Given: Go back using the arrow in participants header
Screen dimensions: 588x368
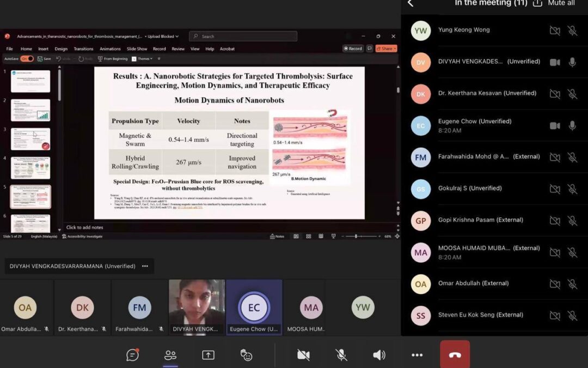Looking at the screenshot, I should (411, 3).
